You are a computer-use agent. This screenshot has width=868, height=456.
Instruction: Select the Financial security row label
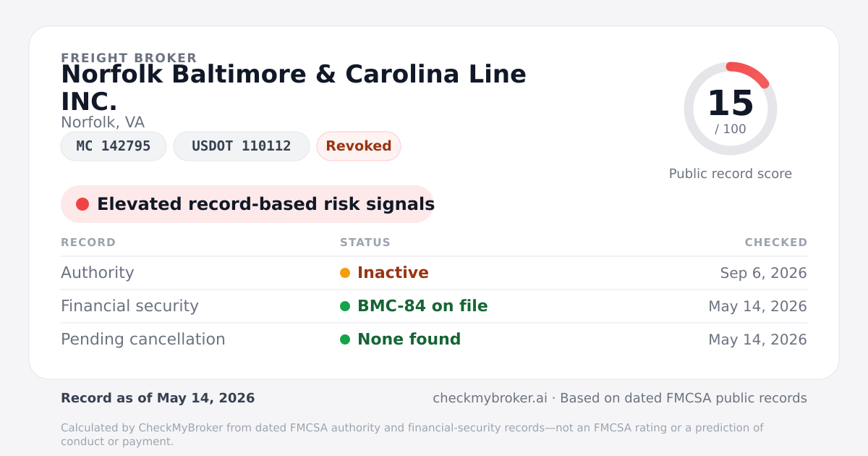pos(129,306)
